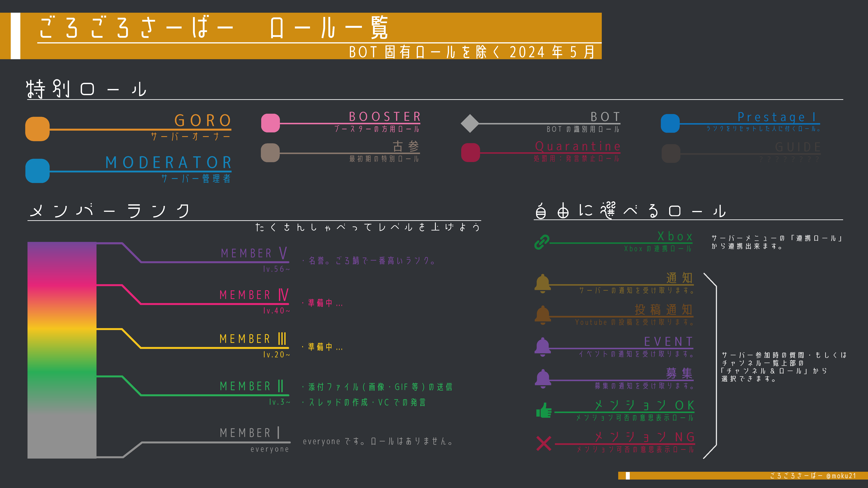
Task: Click the 処罰用：発言禁止ロール description
Action: tap(577, 159)
